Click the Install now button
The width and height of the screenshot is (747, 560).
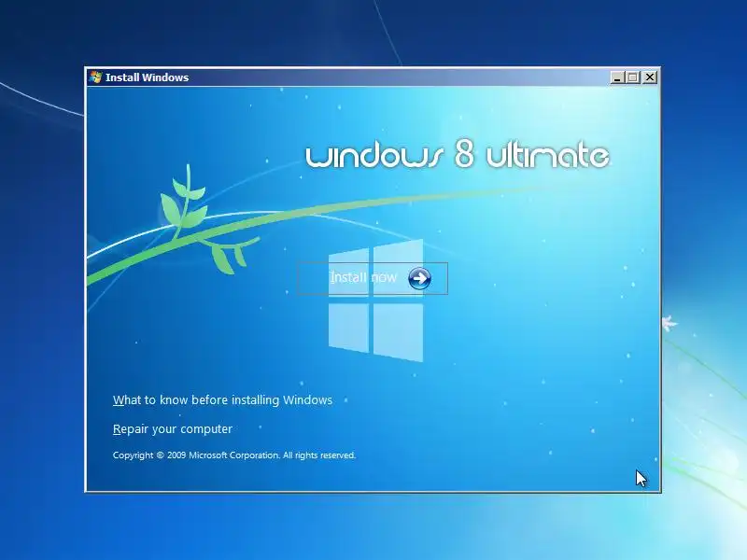[373, 278]
